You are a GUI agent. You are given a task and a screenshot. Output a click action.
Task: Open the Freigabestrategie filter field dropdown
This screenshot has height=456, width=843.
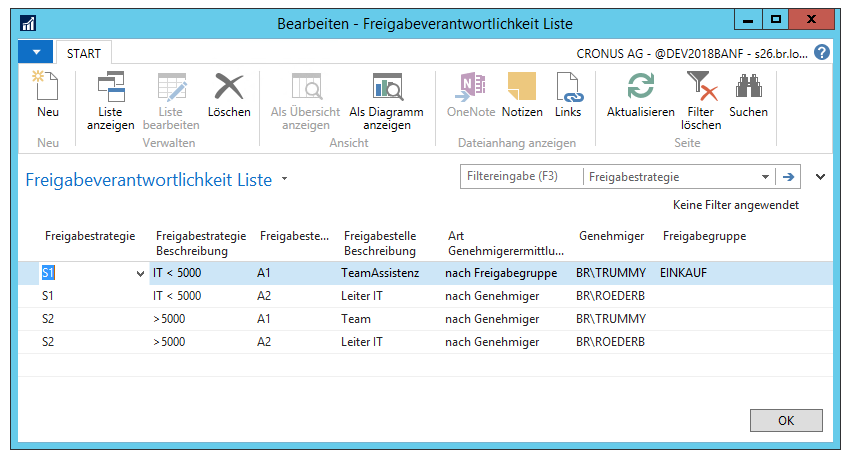(765, 177)
